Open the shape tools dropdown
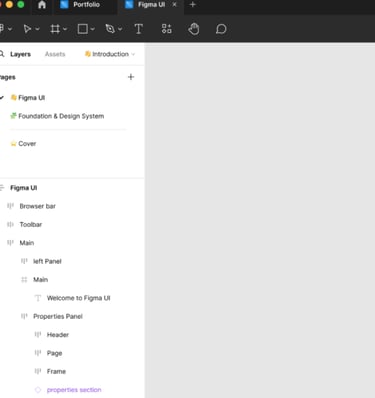 coord(93,29)
